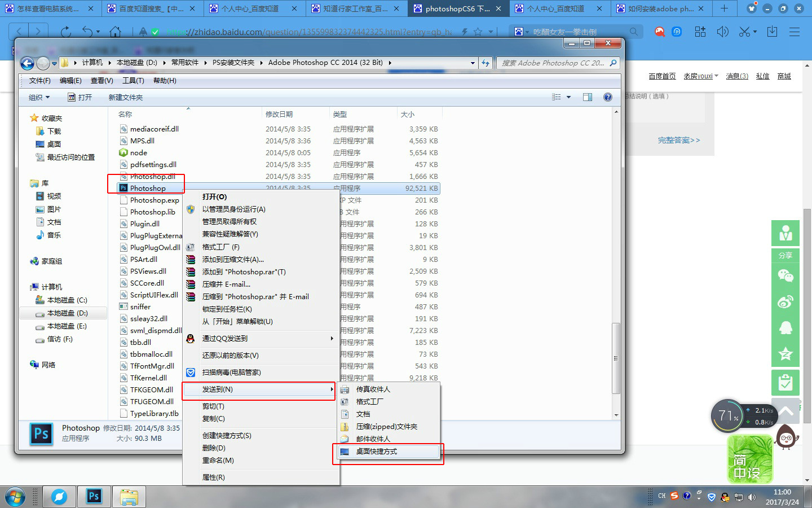Click the Windows Start orb

coord(15,497)
